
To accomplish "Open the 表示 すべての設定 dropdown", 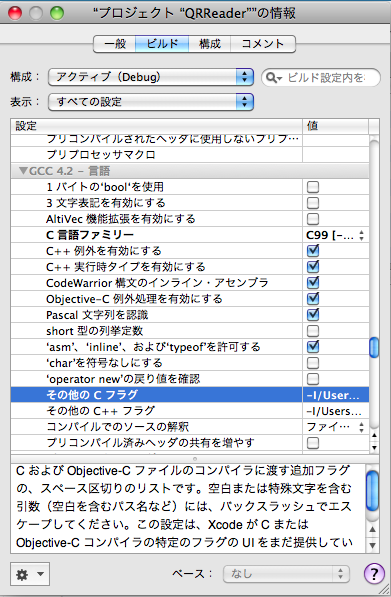I will 151,102.
